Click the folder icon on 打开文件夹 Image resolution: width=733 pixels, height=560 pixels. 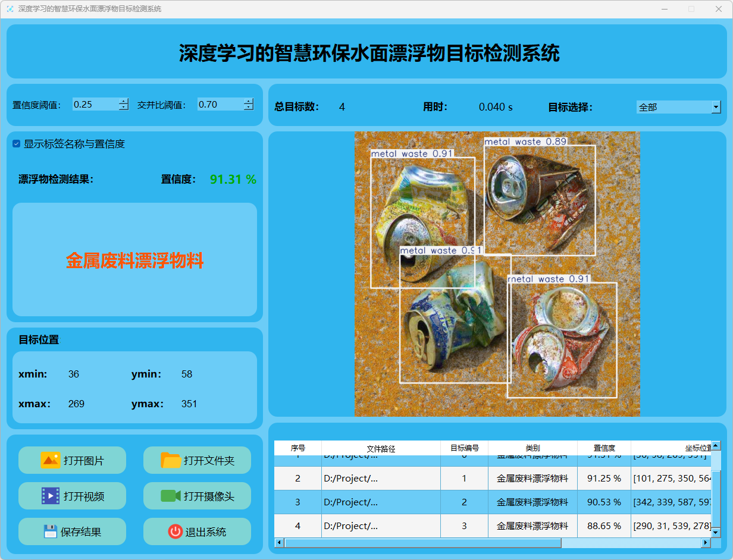(171, 460)
